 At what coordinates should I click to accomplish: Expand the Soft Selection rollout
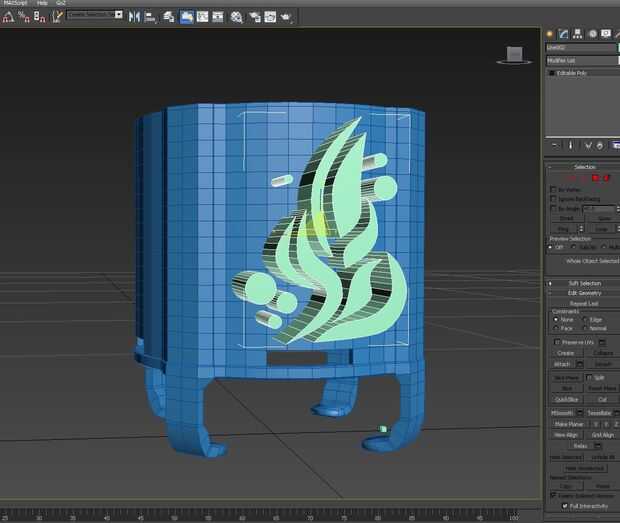pos(584,283)
